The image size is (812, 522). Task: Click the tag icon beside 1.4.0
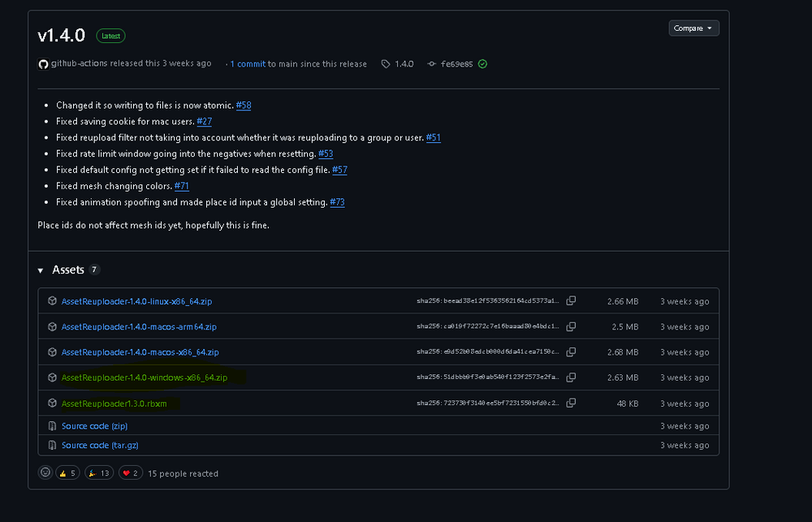pyautogui.click(x=385, y=64)
